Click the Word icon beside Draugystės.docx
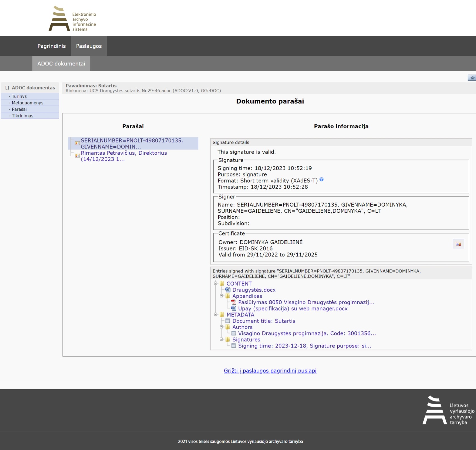Screen dimensions: 476x450 click(228, 290)
